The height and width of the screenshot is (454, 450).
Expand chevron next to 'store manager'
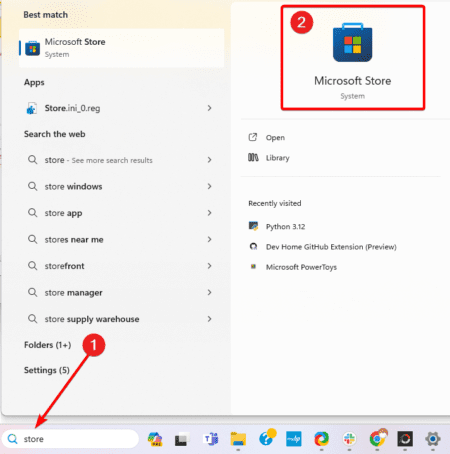pyautogui.click(x=209, y=293)
